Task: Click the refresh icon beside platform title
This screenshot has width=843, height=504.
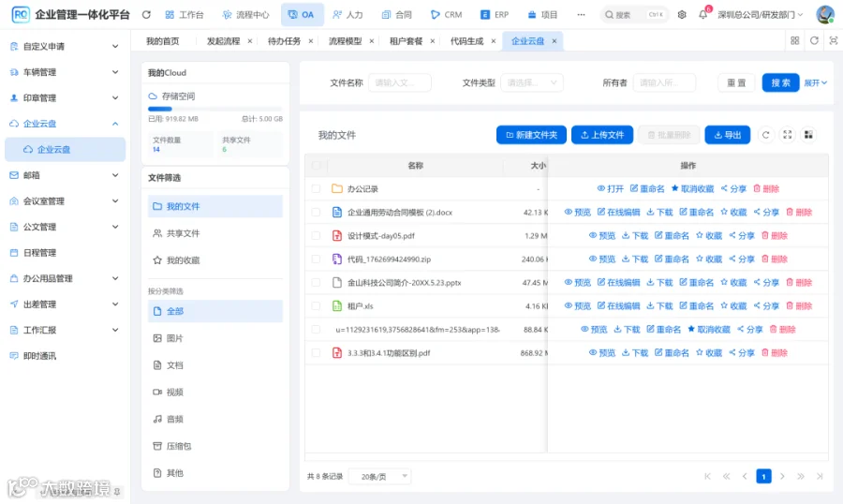Action: (x=146, y=15)
